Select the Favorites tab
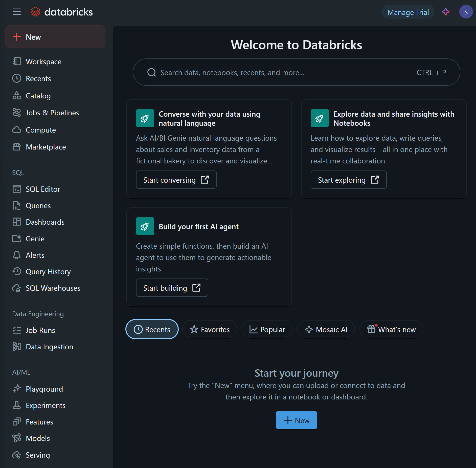 click(x=210, y=329)
